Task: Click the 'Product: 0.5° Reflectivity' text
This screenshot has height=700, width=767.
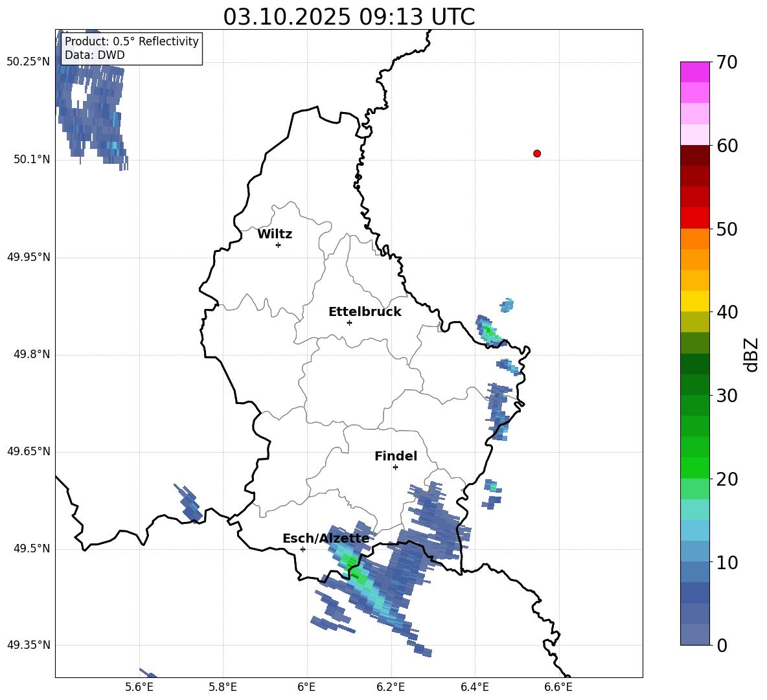Action: click(132, 41)
